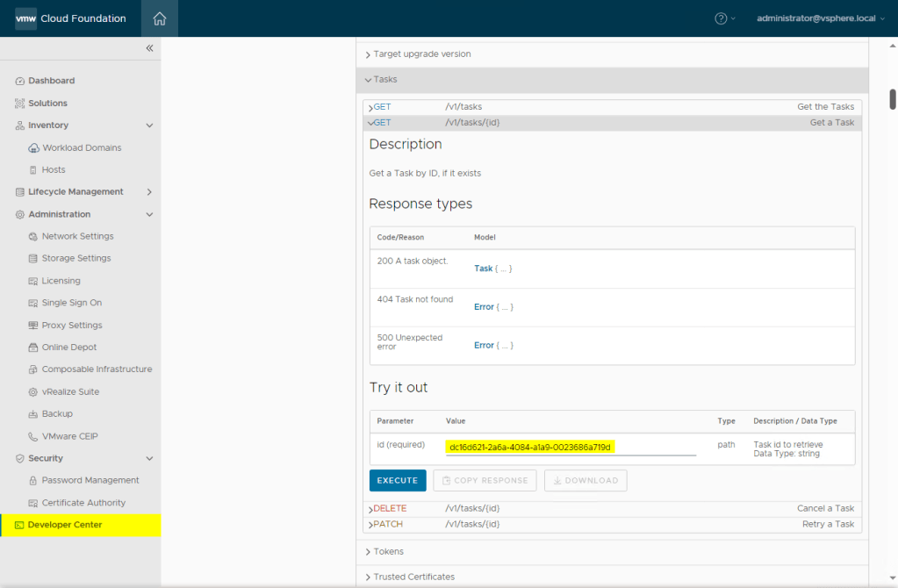Viewport: 898px width, 588px height.
Task: Click the vertical scrollbar thumb on right
Action: [892, 97]
